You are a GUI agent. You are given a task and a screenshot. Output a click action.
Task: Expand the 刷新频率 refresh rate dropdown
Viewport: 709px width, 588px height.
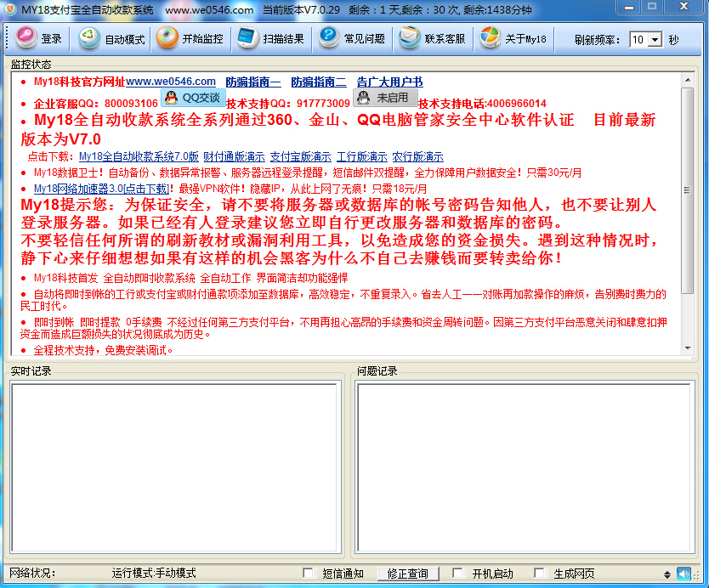pyautogui.click(x=655, y=40)
